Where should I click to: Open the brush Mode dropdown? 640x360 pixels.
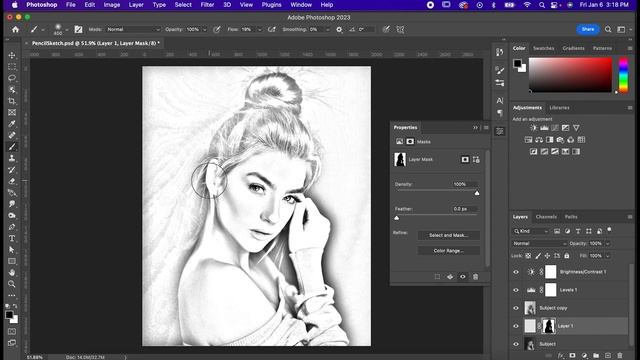[133, 29]
